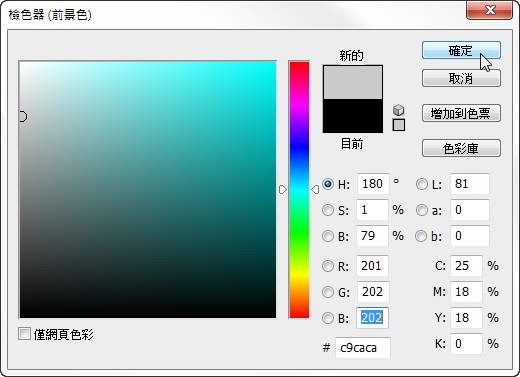Screen dimensions: 520x377
Task: Click the web-safe color small swatch
Action: coord(399,125)
